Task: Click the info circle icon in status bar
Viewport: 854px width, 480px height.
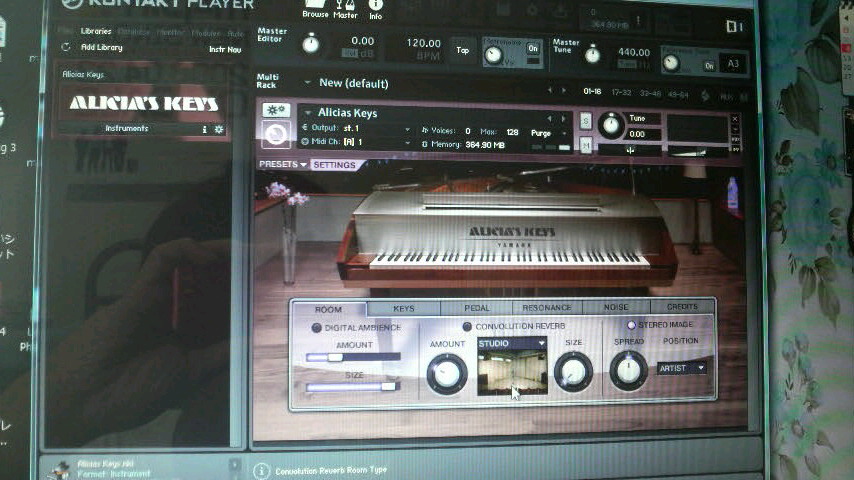Action: click(x=261, y=471)
